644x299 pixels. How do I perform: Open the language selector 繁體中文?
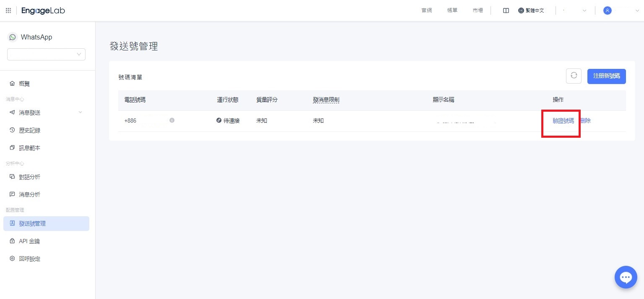(531, 10)
